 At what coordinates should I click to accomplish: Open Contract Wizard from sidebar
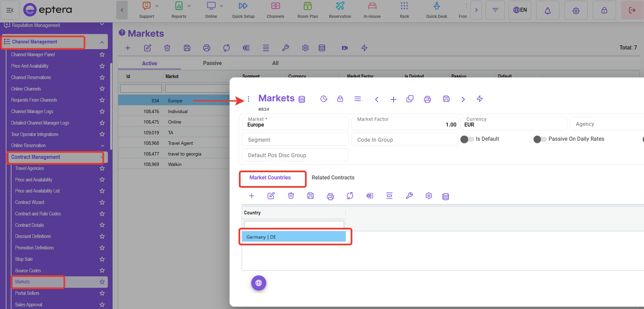click(30, 202)
